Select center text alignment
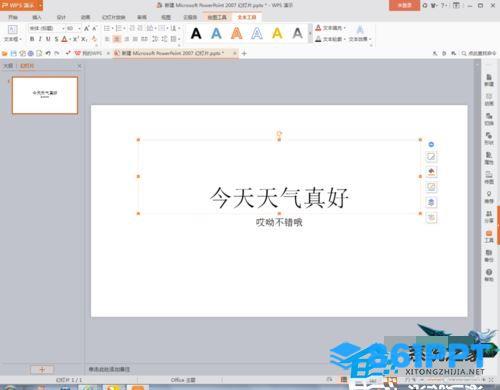The image size is (500, 390). click(x=117, y=39)
